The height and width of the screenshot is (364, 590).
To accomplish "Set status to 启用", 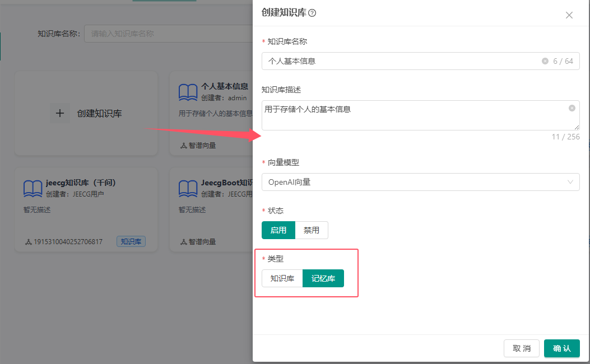I will [x=278, y=230].
